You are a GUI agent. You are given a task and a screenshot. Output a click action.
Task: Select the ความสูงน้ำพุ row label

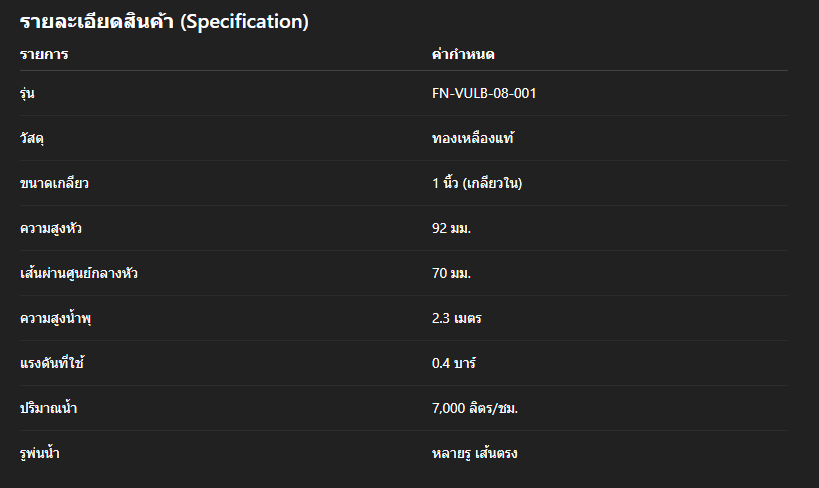point(56,318)
